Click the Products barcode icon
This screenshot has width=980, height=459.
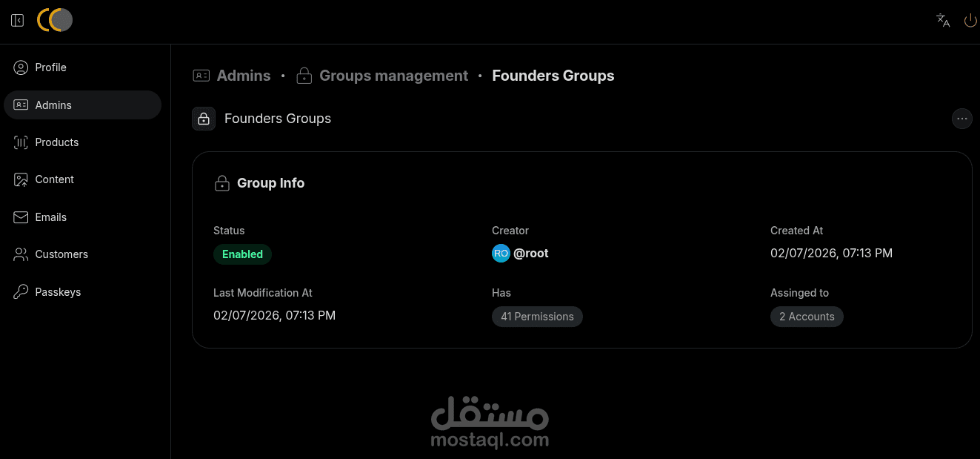[x=21, y=142]
